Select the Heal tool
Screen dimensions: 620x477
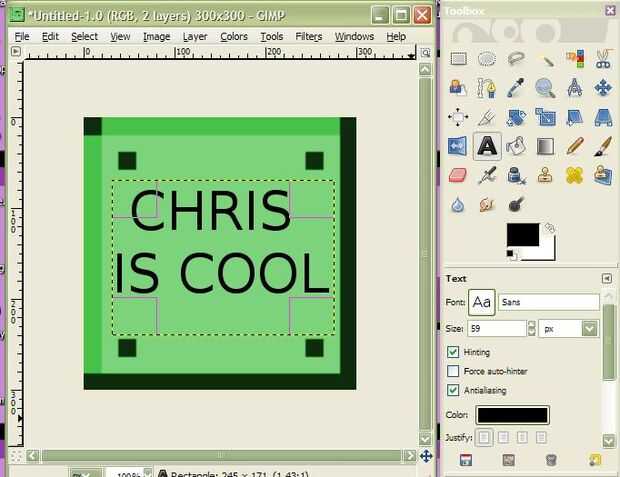[x=575, y=175]
